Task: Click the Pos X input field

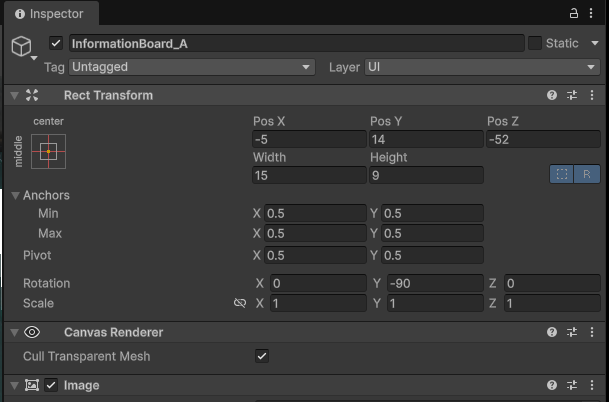Action: [x=308, y=140]
